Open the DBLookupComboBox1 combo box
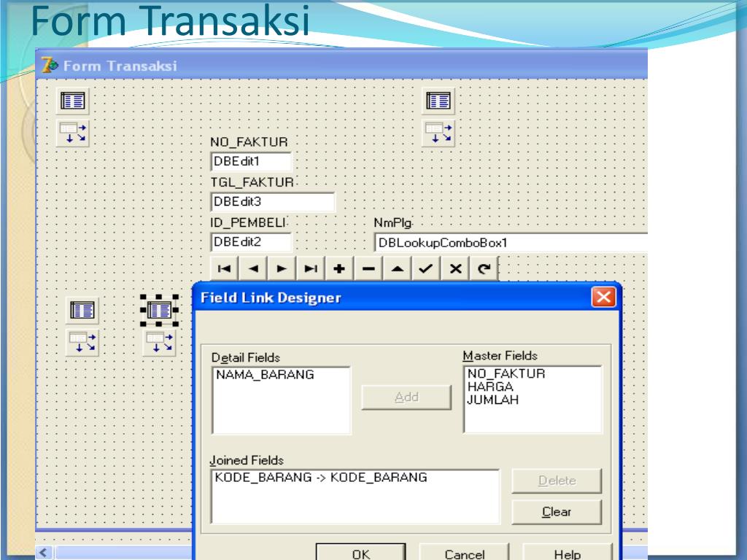The image size is (747, 560). coord(511,243)
